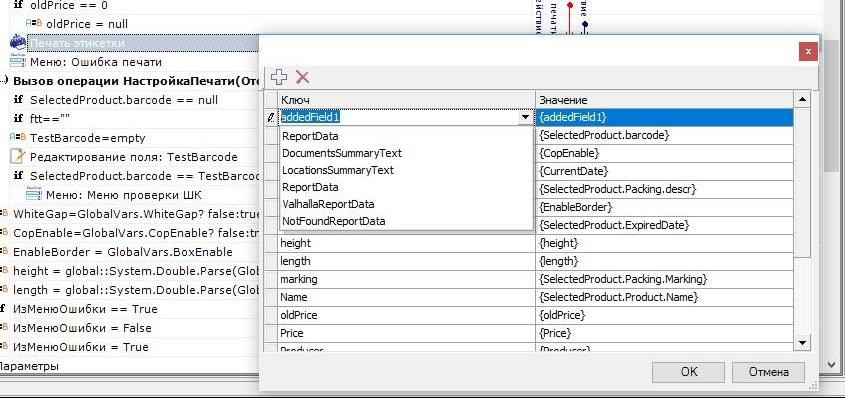The image size is (845, 399).
Task: Add a new key row with plus icon
Action: click(x=278, y=77)
